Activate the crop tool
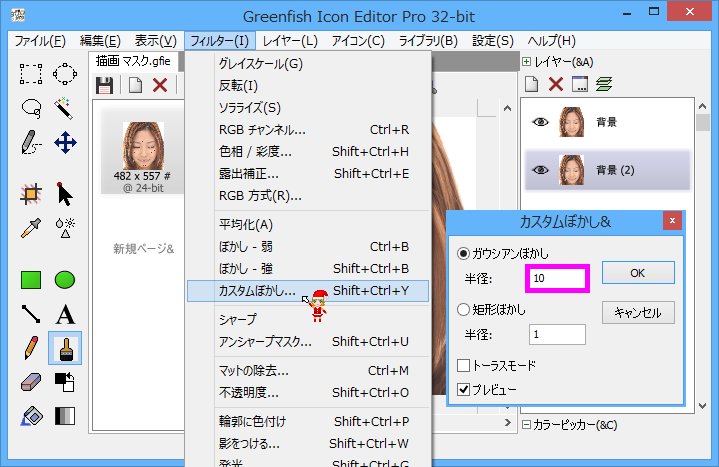This screenshot has height=467, width=719. (x=31, y=193)
